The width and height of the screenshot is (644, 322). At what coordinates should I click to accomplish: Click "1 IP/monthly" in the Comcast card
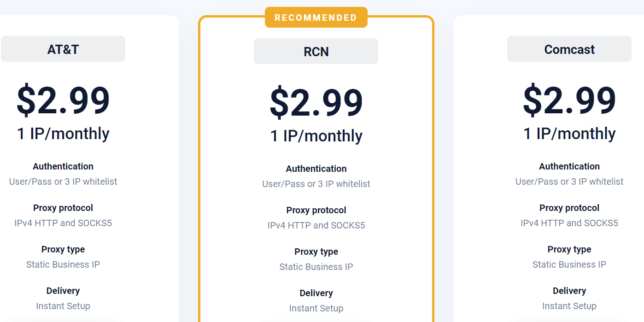coord(569,134)
